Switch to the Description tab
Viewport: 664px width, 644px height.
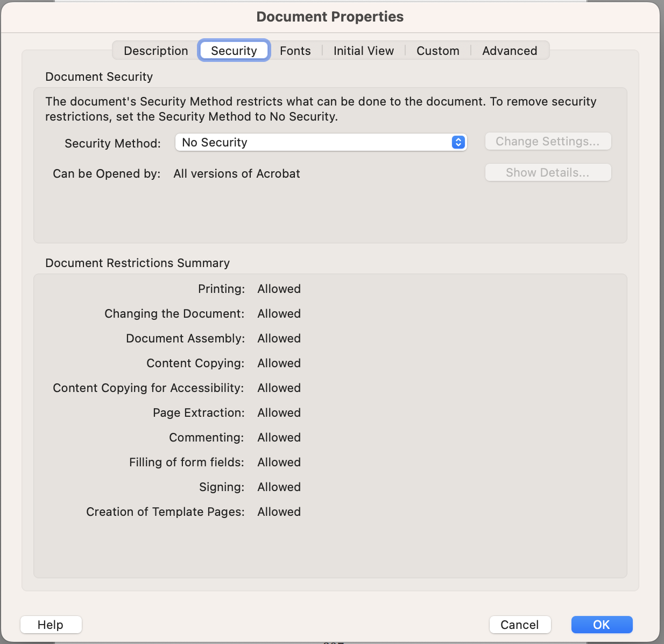click(156, 51)
